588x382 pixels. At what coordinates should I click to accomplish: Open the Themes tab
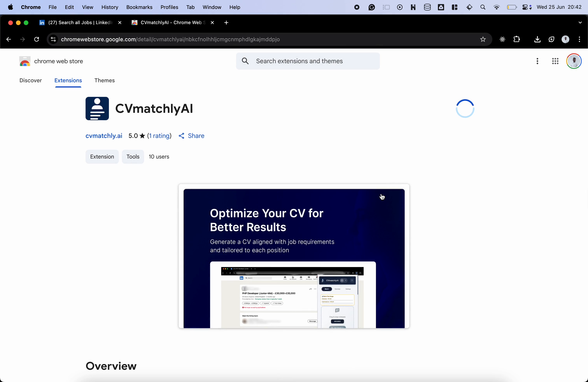point(104,81)
